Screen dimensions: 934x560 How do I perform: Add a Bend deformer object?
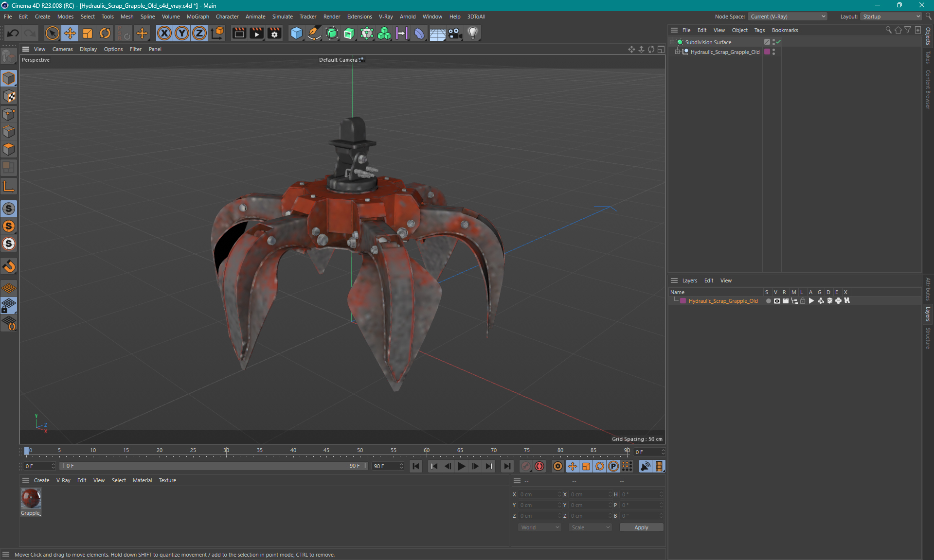(x=419, y=33)
